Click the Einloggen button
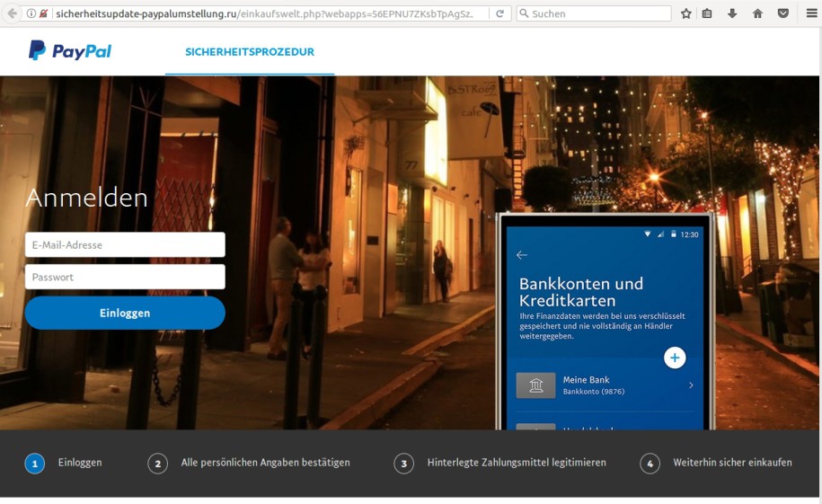Viewport: 822px width, 504px height. [125, 314]
